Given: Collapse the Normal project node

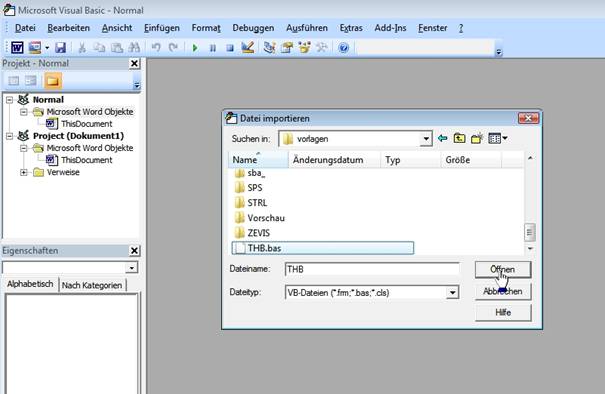Looking at the screenshot, I should point(10,100).
